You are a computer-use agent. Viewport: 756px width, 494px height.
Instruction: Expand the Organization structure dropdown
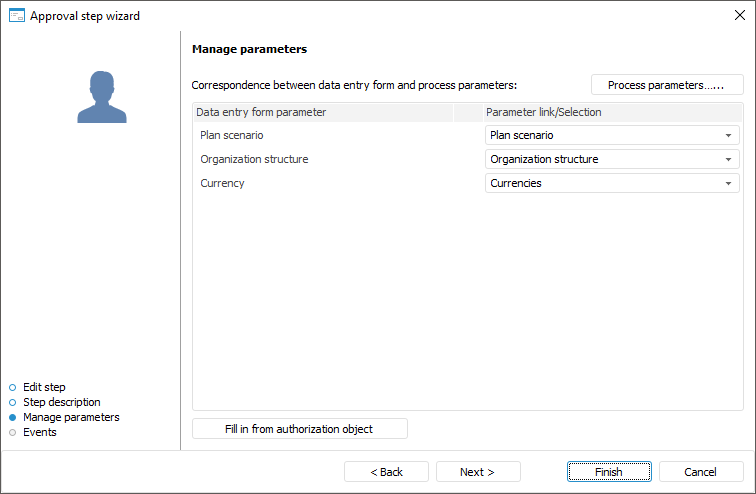(729, 159)
